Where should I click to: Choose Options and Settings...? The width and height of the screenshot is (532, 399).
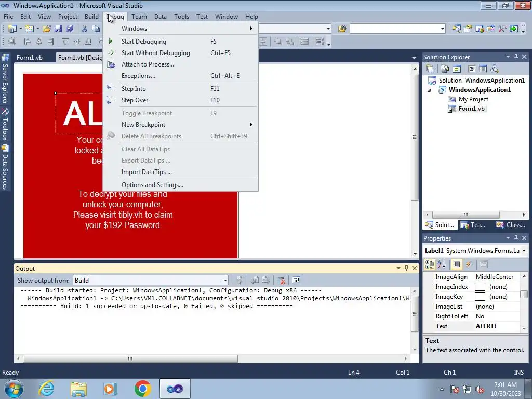(x=180, y=185)
